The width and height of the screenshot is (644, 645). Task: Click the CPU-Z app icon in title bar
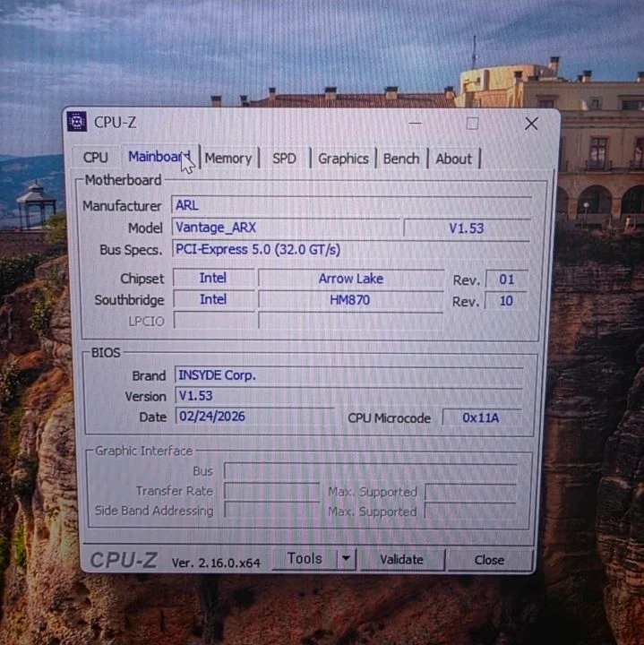coord(77,121)
